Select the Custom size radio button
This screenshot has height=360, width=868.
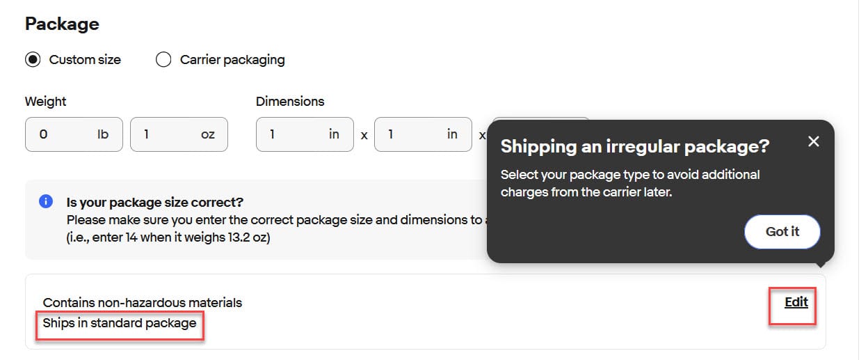(x=33, y=60)
